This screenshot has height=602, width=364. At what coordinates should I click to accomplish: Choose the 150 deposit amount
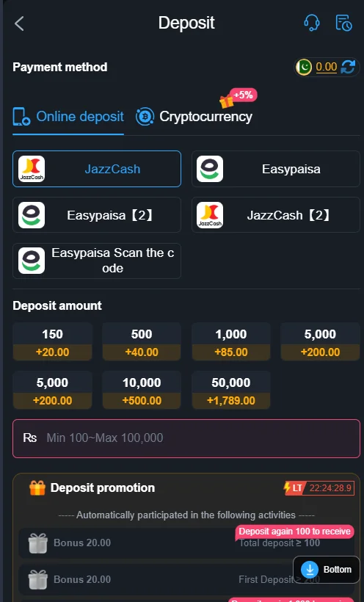[53, 341]
